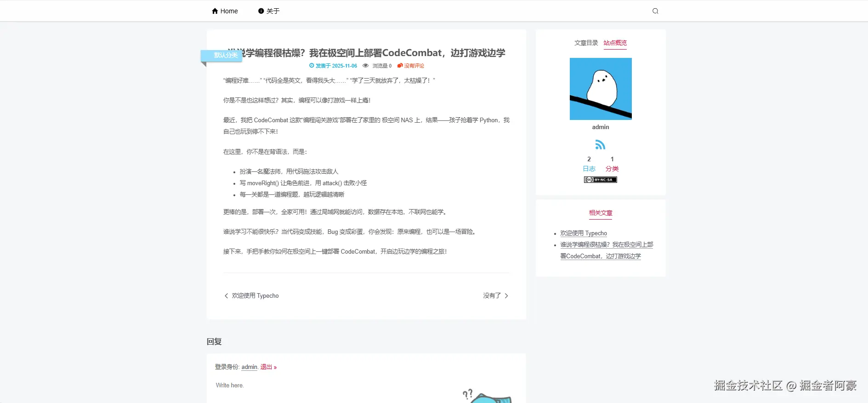Click the clock icon beside 发表于

[x=312, y=66]
